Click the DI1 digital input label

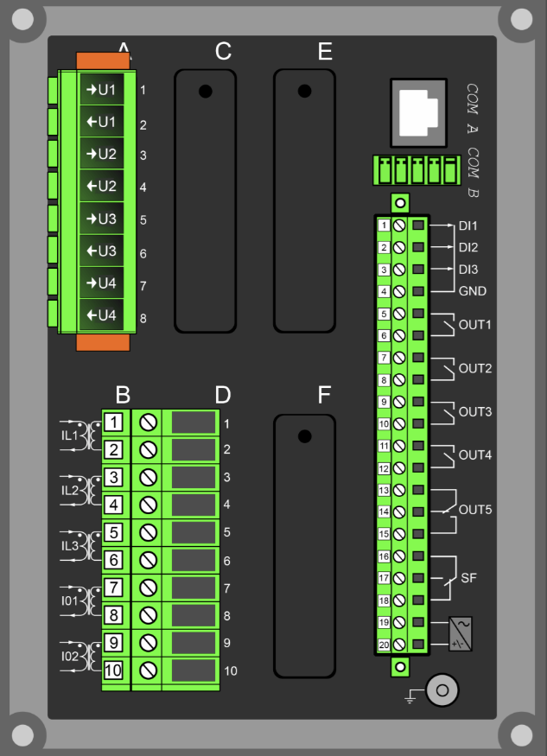point(468,226)
